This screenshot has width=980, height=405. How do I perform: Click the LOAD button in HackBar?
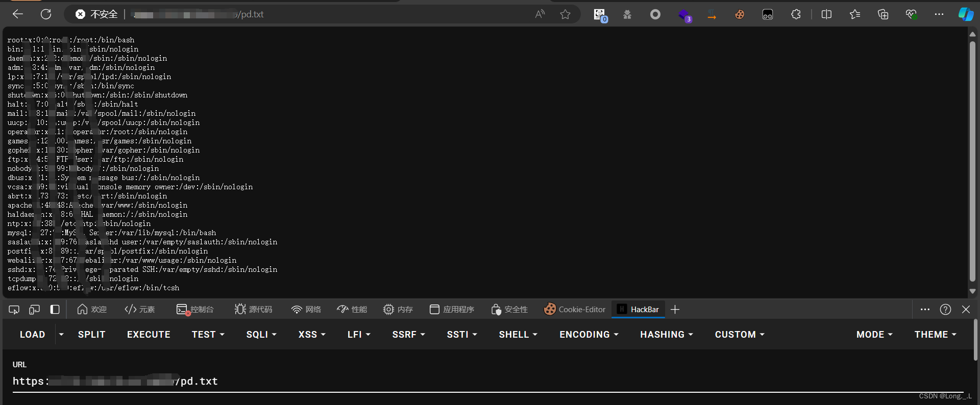pyautogui.click(x=33, y=335)
